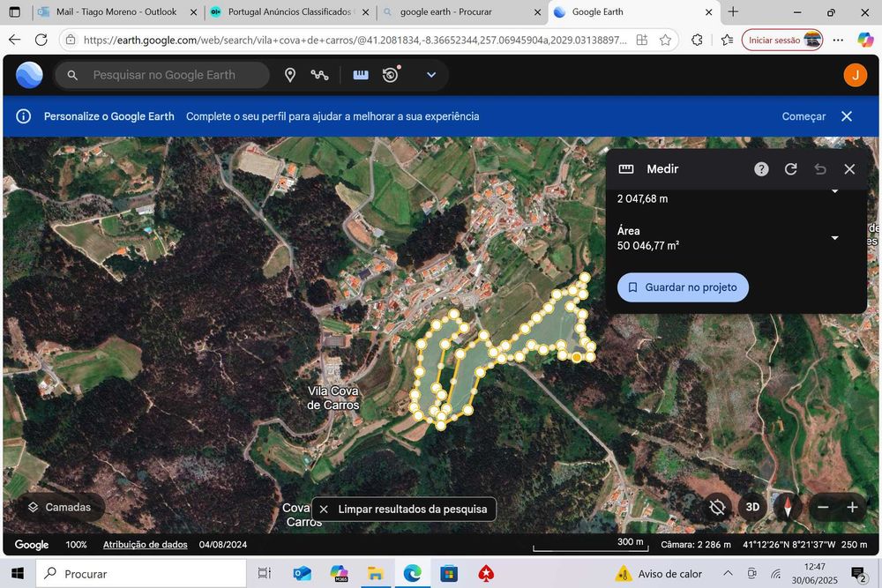
Task: Undo last measurement point
Action: tap(820, 168)
